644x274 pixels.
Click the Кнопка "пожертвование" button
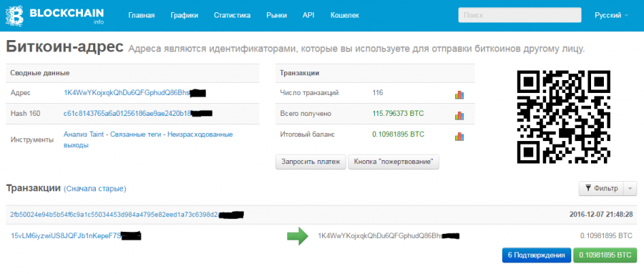tap(394, 162)
